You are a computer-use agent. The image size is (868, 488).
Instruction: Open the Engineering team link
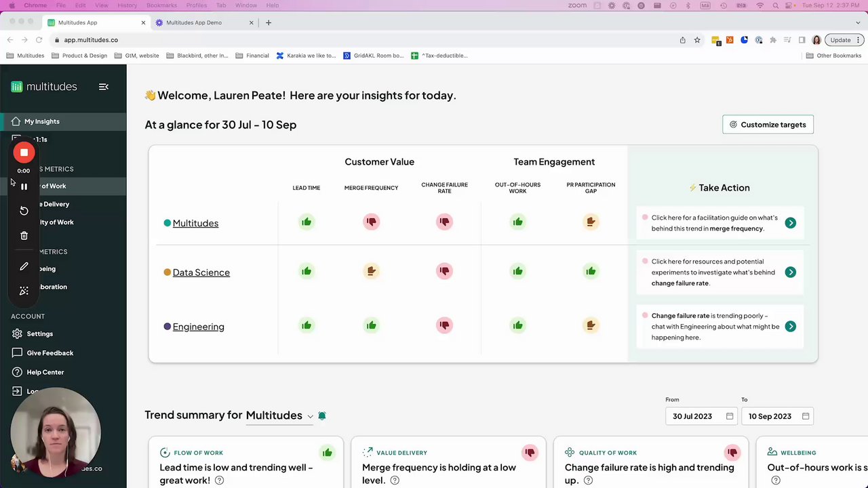click(198, 327)
